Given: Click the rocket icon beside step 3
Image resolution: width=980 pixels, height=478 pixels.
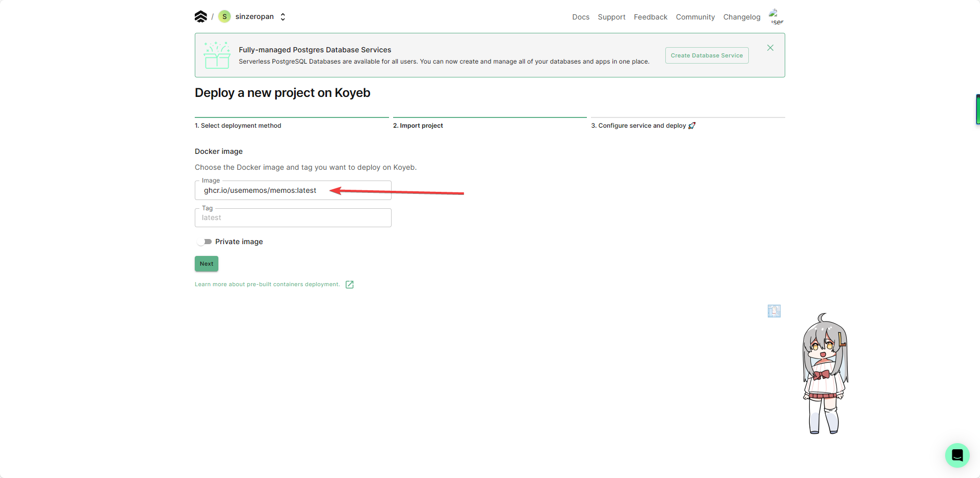Looking at the screenshot, I should click(692, 126).
